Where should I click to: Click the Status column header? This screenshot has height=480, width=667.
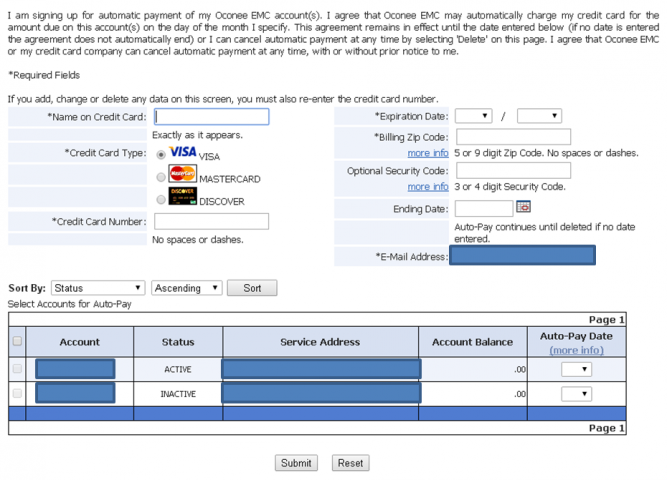tap(178, 342)
